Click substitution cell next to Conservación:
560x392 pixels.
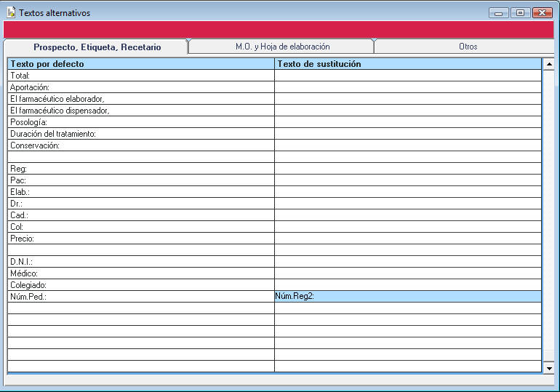(x=407, y=145)
